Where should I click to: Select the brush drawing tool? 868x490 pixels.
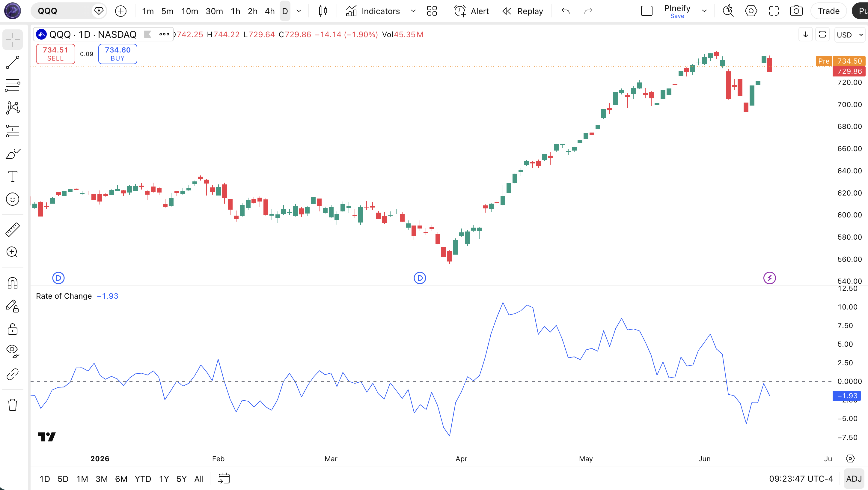pos(13,154)
